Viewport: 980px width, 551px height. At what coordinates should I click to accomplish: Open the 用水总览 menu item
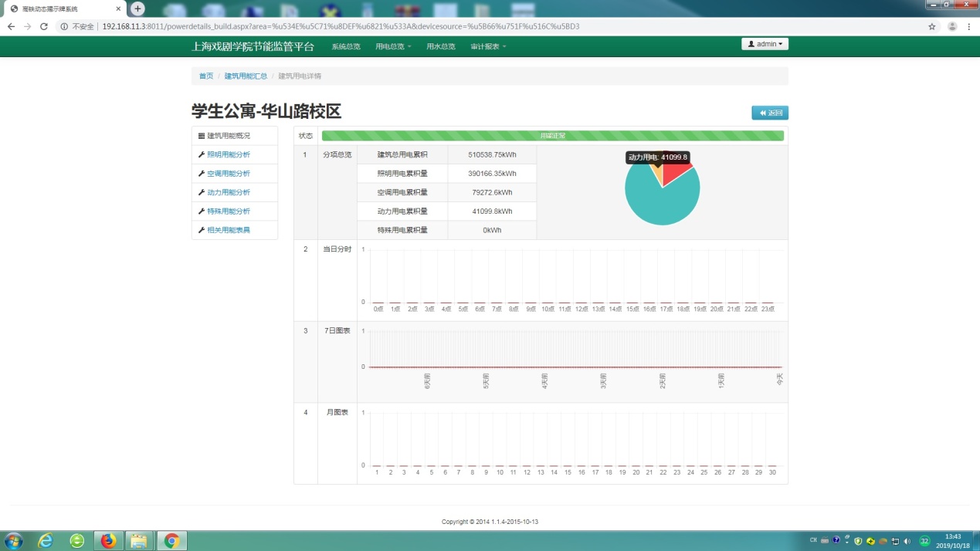click(441, 46)
